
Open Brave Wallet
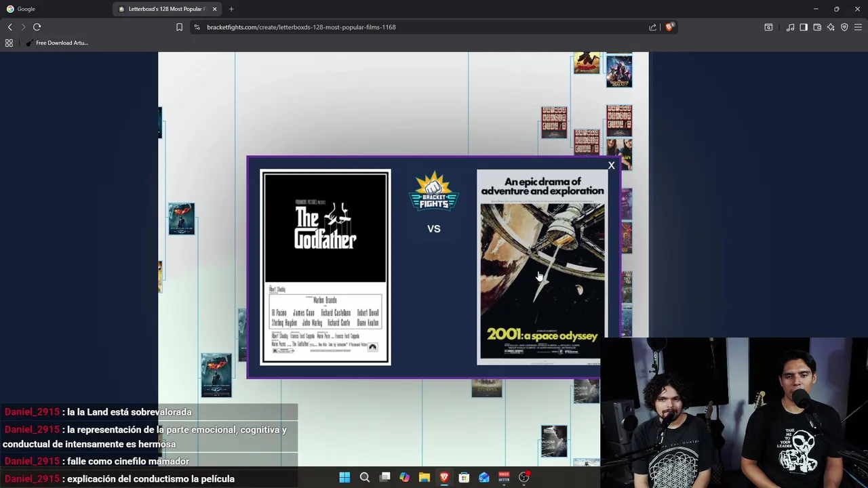[x=817, y=27]
